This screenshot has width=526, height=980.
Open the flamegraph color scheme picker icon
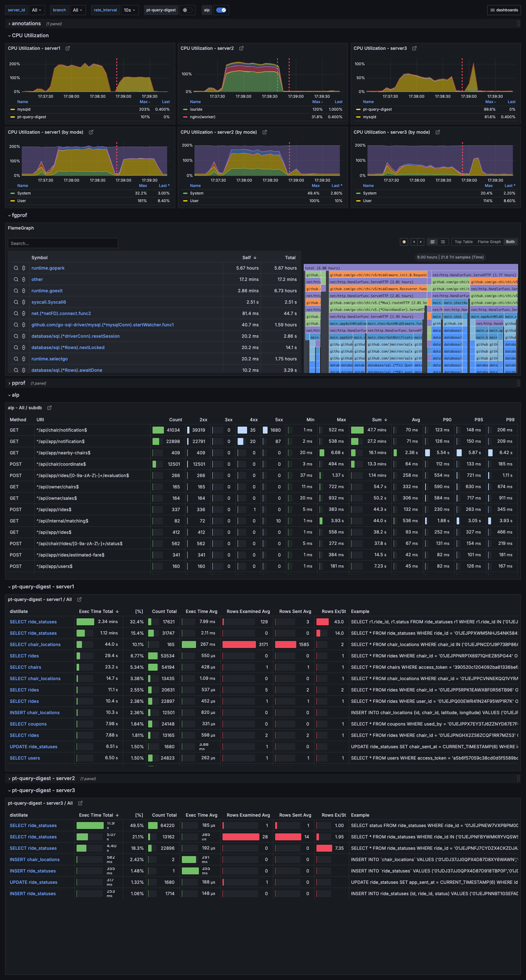(404, 242)
